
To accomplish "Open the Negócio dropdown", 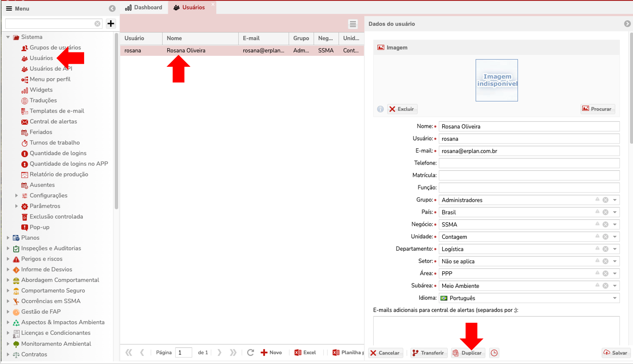I will (615, 225).
